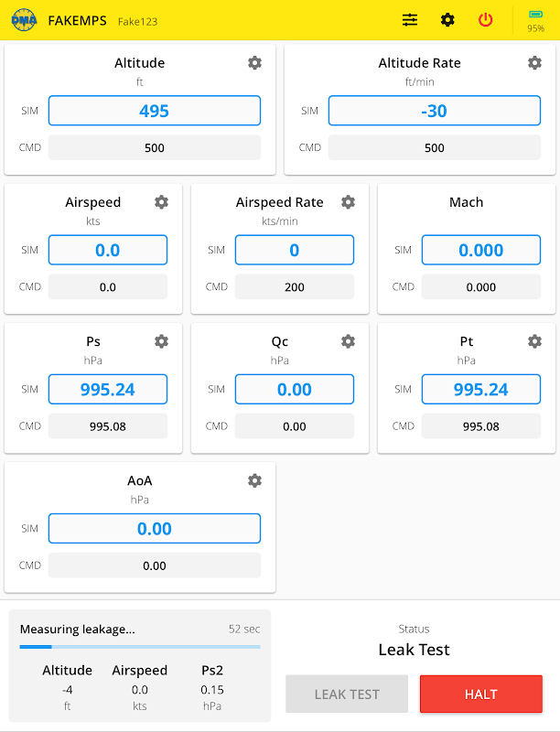Open AoA settings gear
Viewport: 560px width, 732px height.
(255, 479)
